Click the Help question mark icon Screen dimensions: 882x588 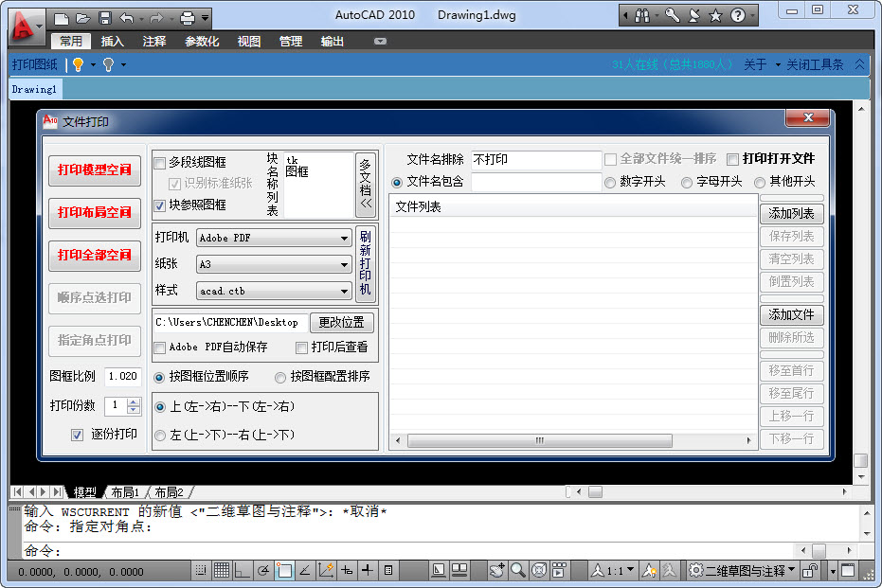[737, 16]
